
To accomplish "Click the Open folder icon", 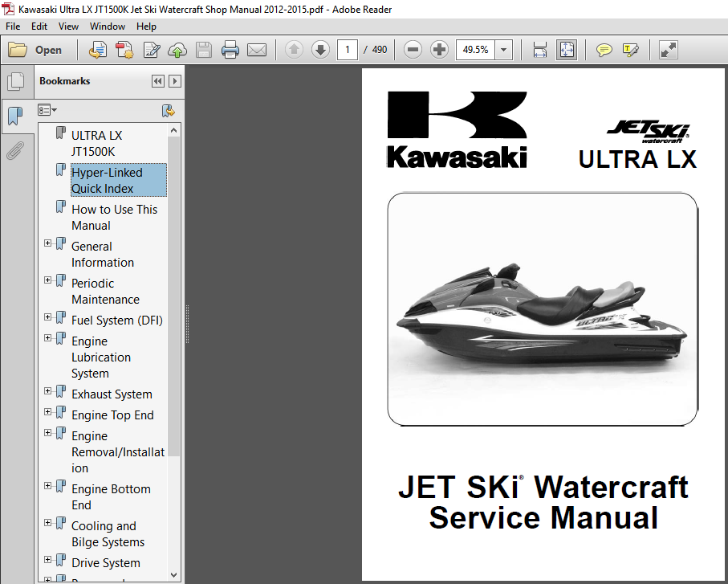I will 18,50.
